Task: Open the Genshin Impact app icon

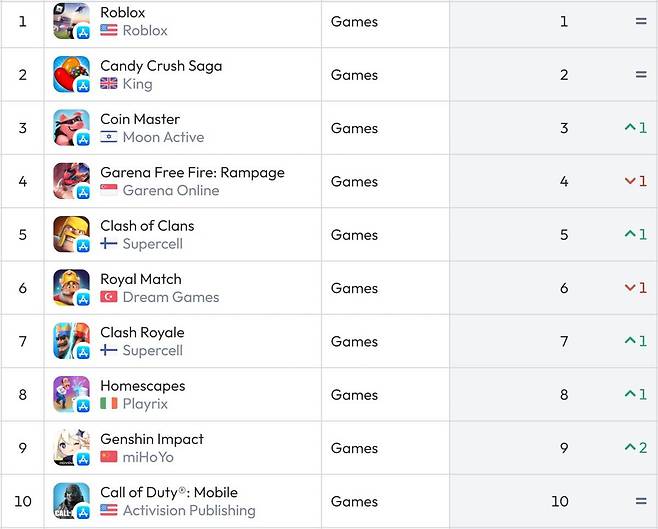Action: (71, 447)
